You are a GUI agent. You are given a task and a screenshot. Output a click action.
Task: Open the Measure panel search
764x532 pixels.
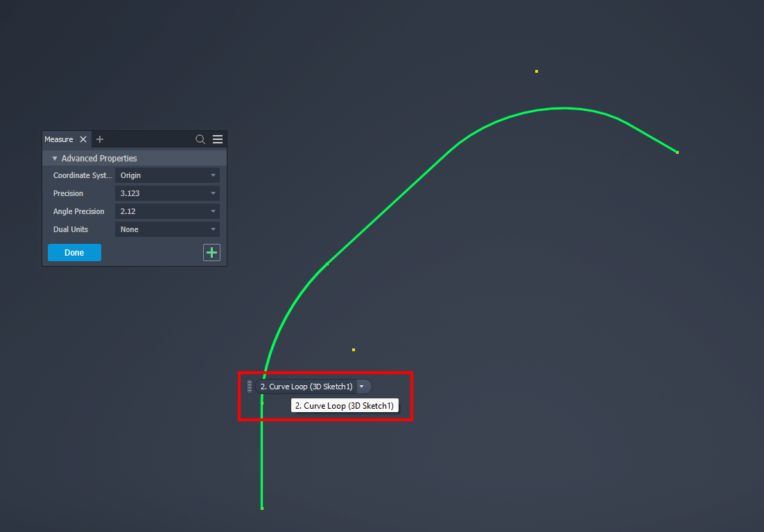pos(200,139)
